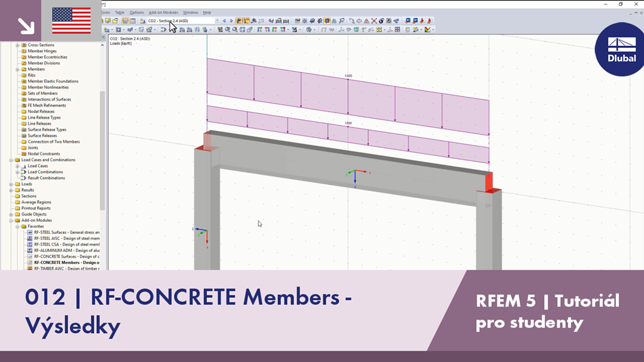Select Line Release Types item
The height and width of the screenshot is (362, 644).
[x=44, y=118]
